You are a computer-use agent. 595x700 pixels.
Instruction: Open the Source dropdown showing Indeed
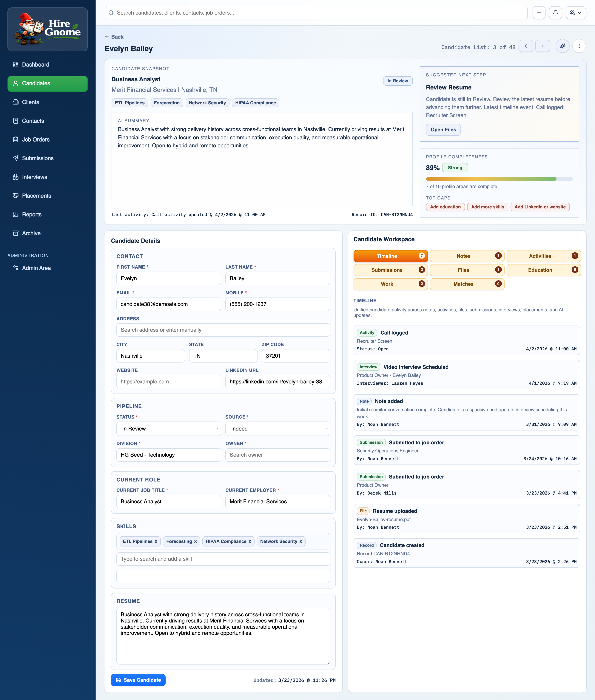(277, 429)
